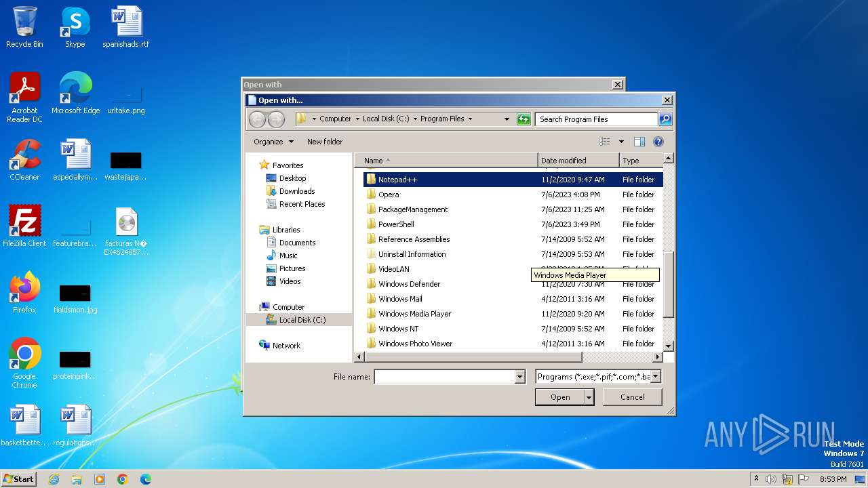This screenshot has height=488, width=868.
Task: Select the spanishads.rtf desktop file
Action: pos(126,27)
